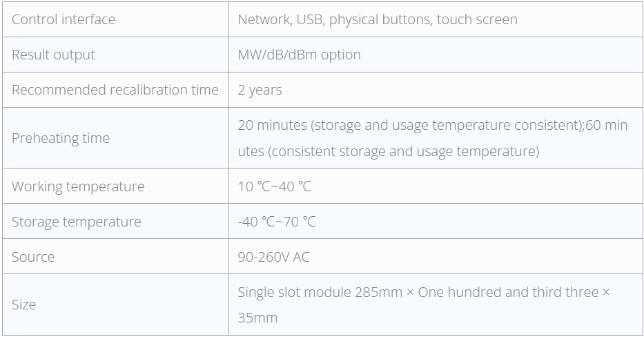
Task: Click the "-40 ℃~70 ℃" value
Action: 276,222
